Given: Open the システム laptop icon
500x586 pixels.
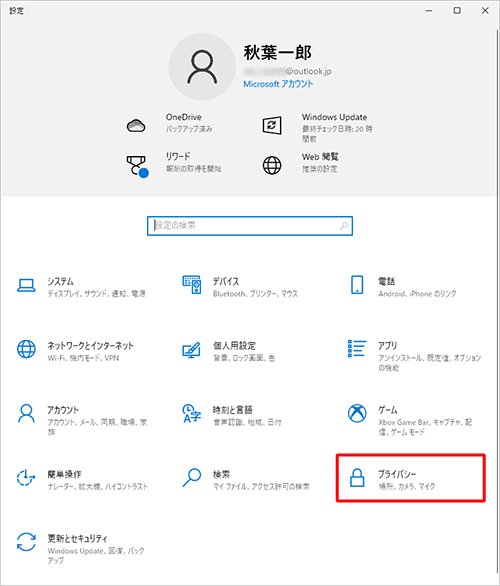Looking at the screenshot, I should [x=26, y=286].
